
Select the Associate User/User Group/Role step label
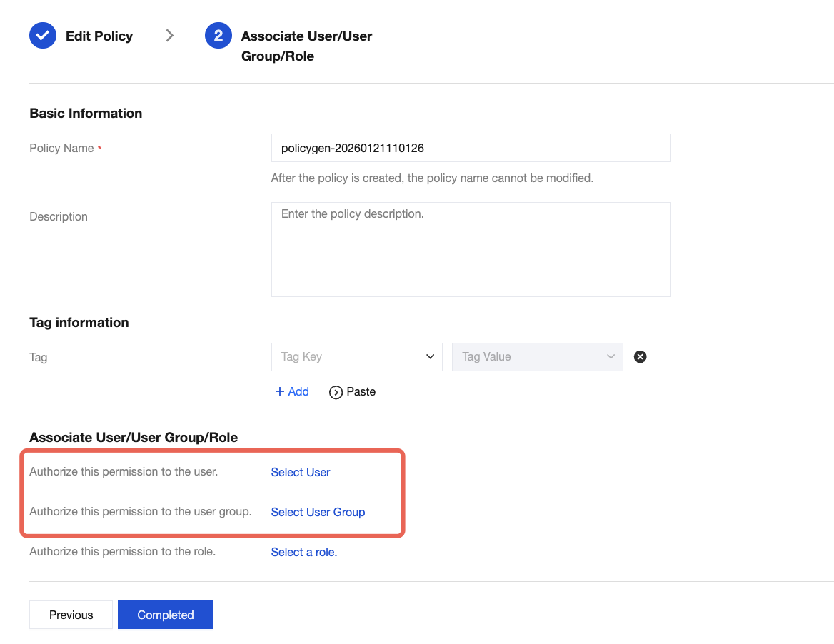pos(306,46)
